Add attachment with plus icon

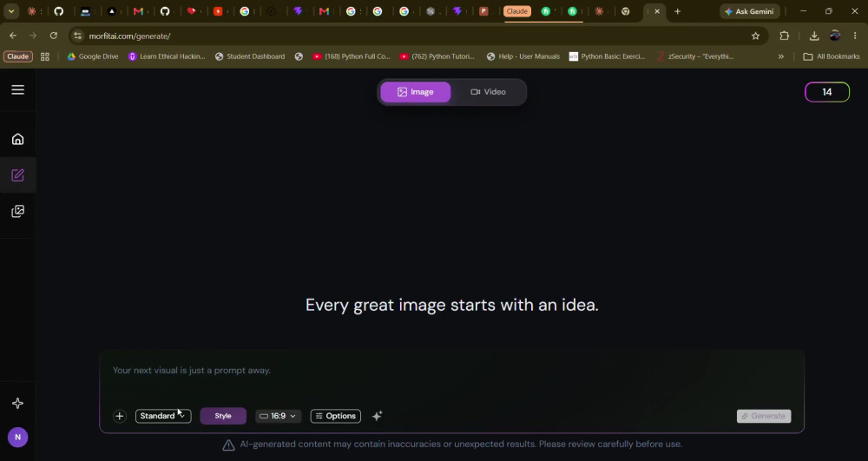click(x=120, y=416)
